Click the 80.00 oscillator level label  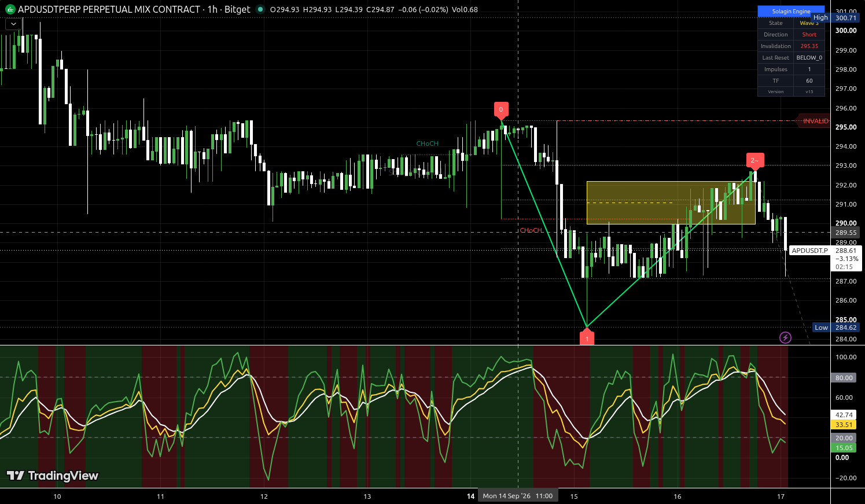coord(844,378)
